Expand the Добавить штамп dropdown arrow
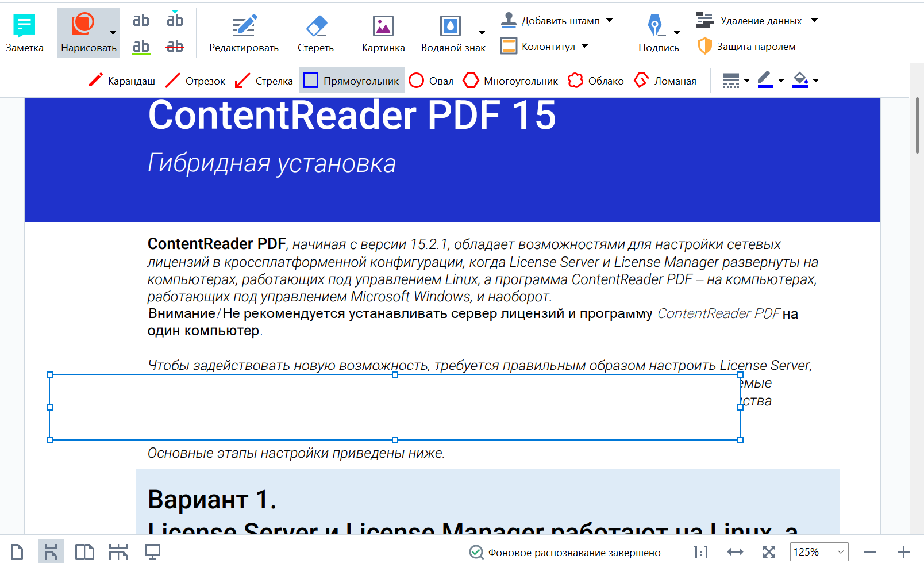924x563 pixels. pyautogui.click(x=609, y=20)
